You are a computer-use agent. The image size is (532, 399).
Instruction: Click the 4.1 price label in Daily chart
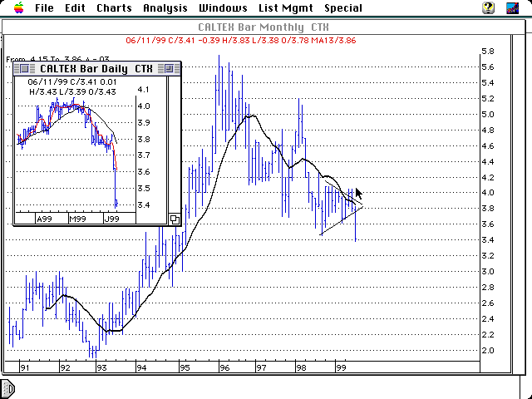click(143, 90)
